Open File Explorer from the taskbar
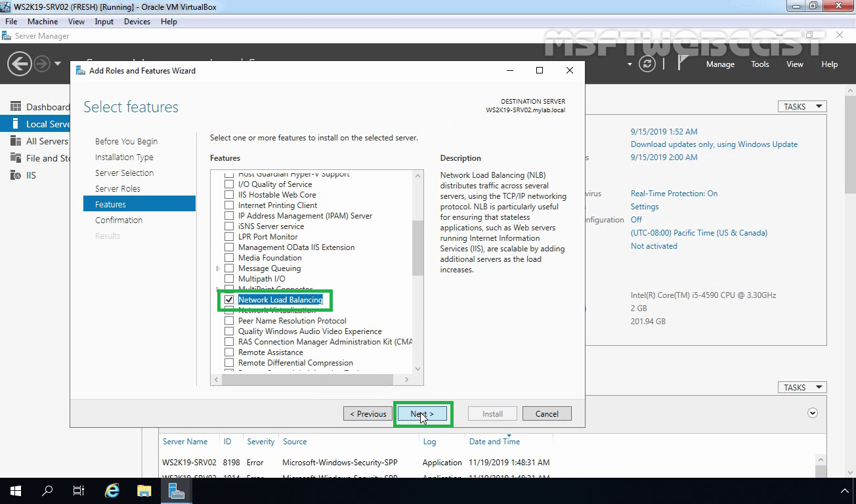The width and height of the screenshot is (856, 504). [x=144, y=490]
